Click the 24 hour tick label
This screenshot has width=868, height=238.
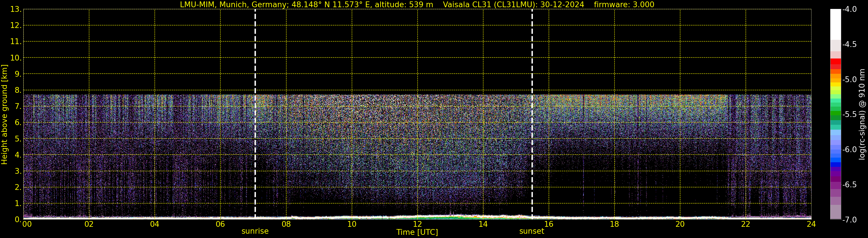811,224
